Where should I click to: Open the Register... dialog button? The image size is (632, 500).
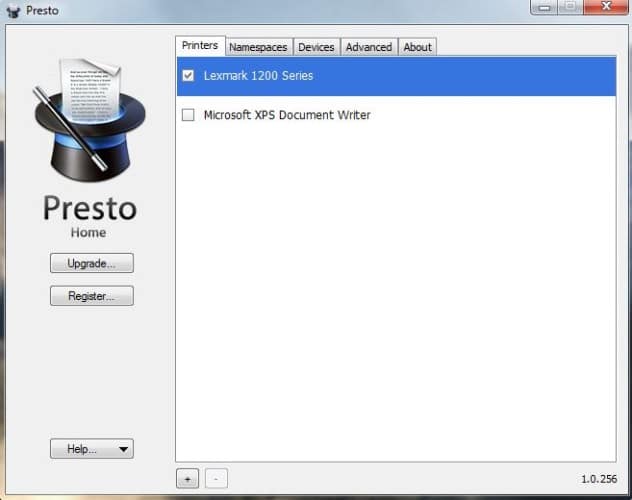tap(92, 296)
